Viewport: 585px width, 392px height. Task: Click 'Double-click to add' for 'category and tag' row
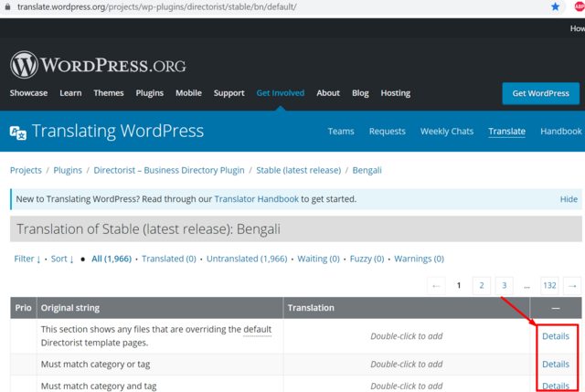[x=406, y=386]
